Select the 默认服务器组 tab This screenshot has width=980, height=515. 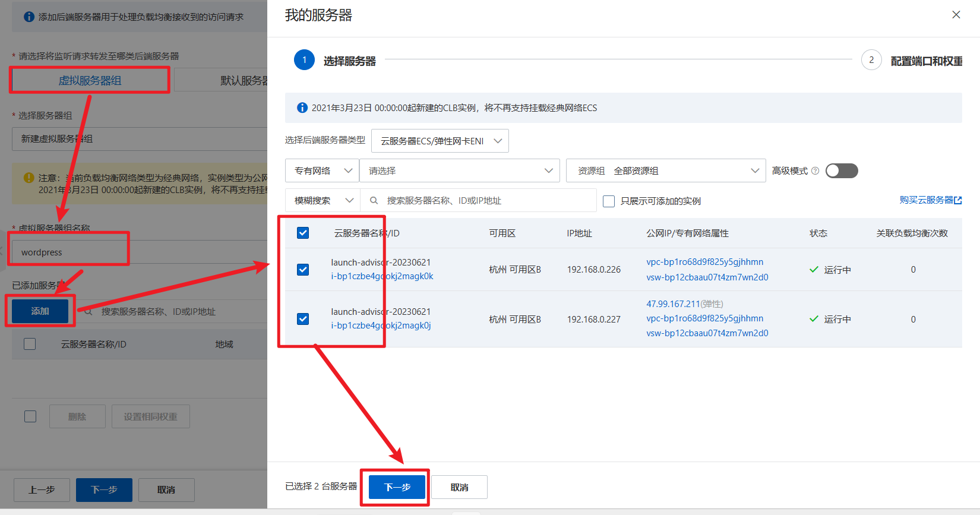tap(220, 80)
